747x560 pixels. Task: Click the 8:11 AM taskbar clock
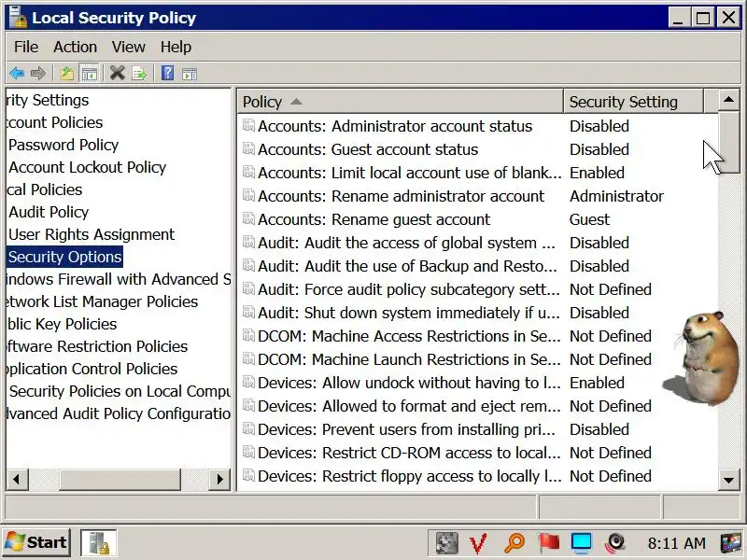click(x=676, y=543)
